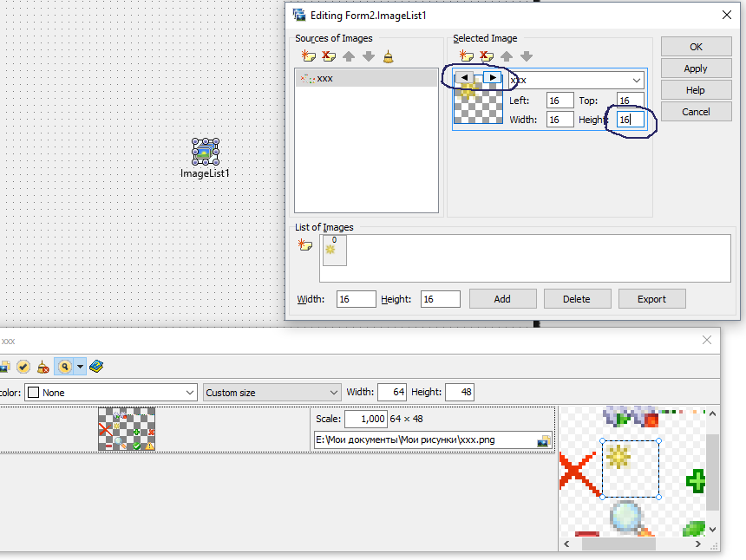Click the Width field showing 64
This screenshot has height=560, width=746.
tap(392, 392)
